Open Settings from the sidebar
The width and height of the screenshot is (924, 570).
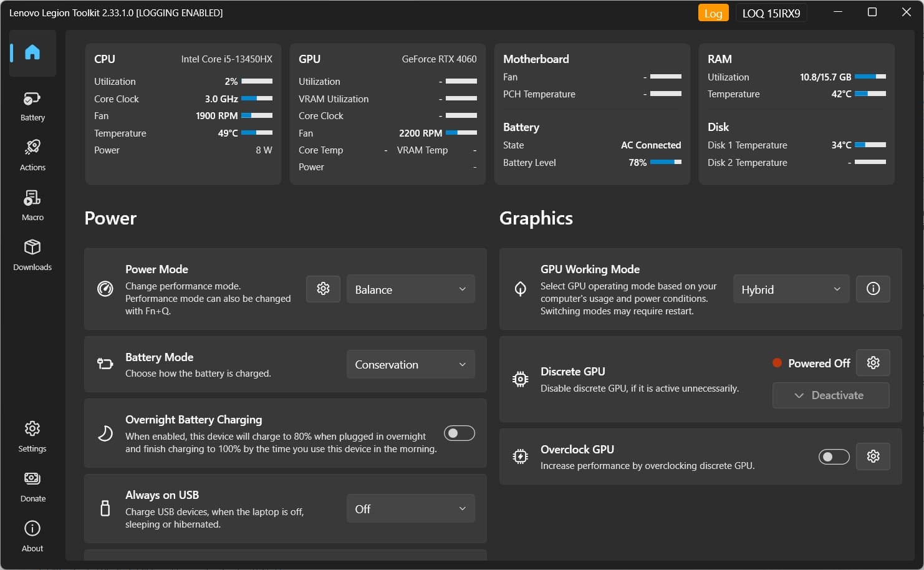coord(32,437)
